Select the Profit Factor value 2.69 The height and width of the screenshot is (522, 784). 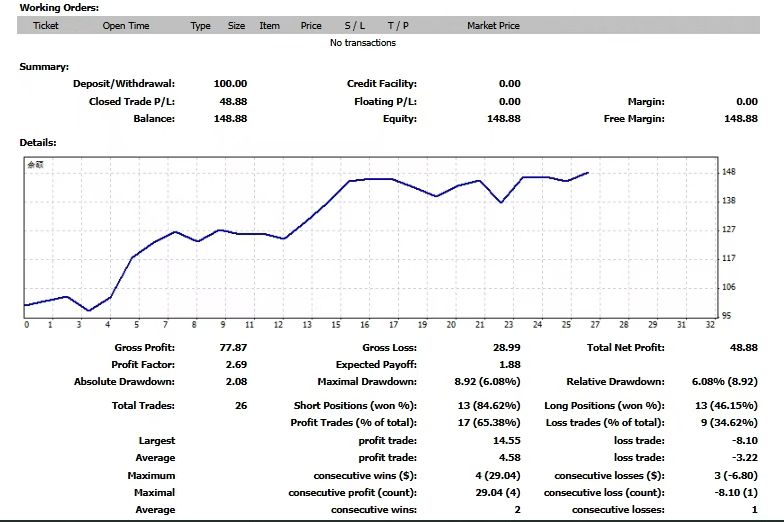coord(236,364)
